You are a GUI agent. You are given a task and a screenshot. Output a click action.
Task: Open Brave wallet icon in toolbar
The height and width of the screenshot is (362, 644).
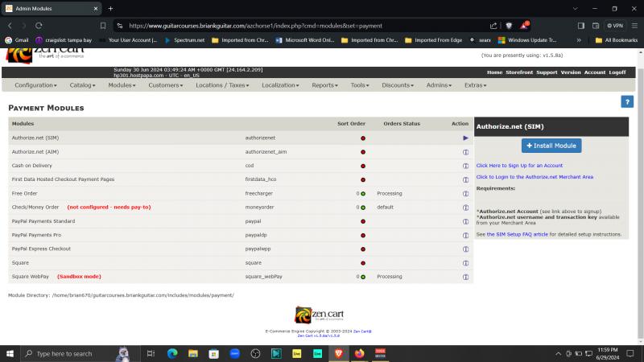pos(596,26)
